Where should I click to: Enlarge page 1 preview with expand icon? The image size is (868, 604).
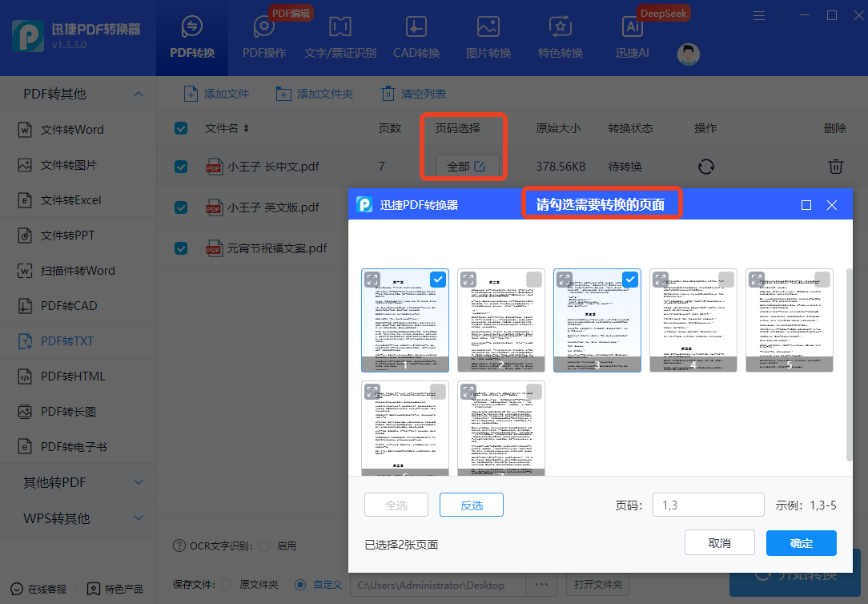coord(372,280)
